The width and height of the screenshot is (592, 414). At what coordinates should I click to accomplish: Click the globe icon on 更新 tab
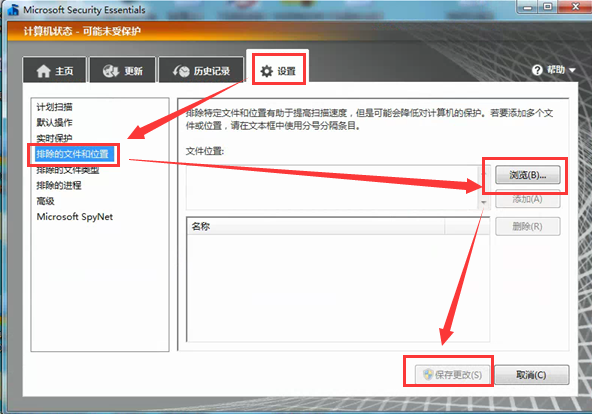click(111, 71)
